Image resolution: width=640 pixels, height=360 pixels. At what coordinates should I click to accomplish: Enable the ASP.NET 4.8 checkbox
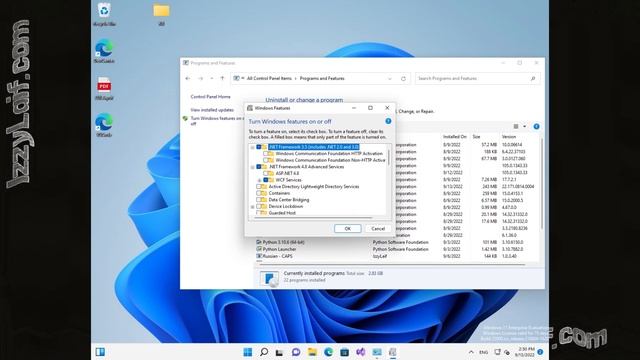(x=266, y=173)
